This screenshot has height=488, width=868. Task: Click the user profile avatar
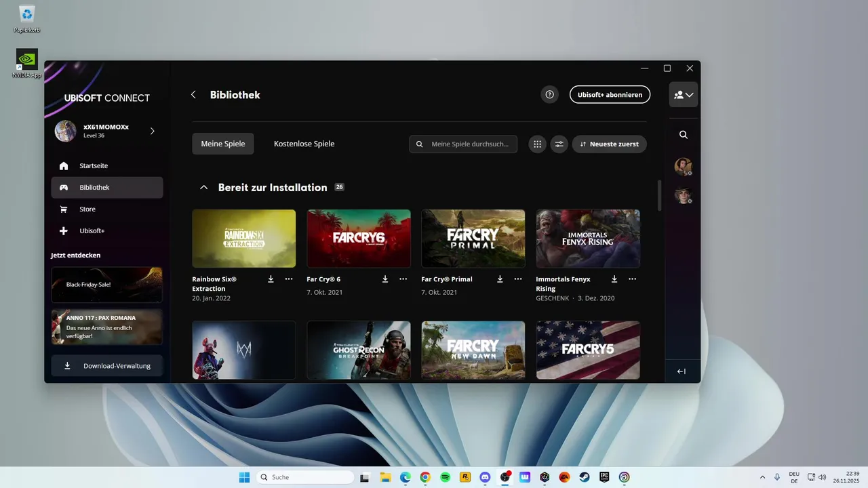click(66, 131)
